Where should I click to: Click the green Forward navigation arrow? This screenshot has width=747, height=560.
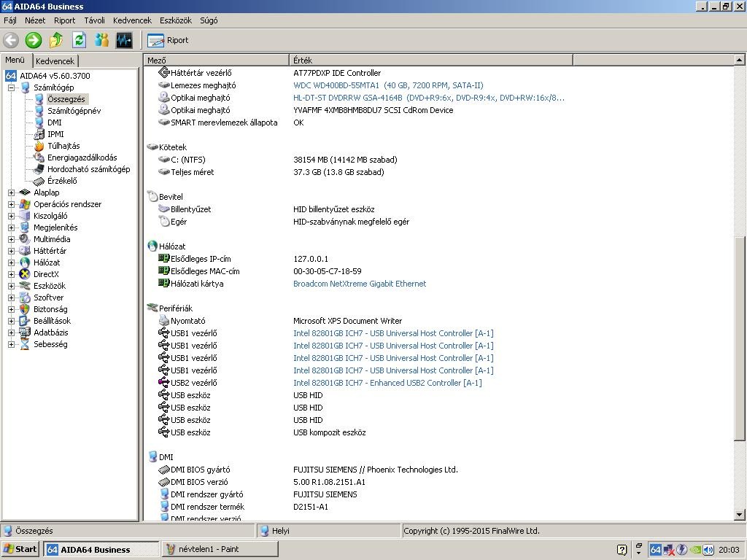pyautogui.click(x=34, y=40)
